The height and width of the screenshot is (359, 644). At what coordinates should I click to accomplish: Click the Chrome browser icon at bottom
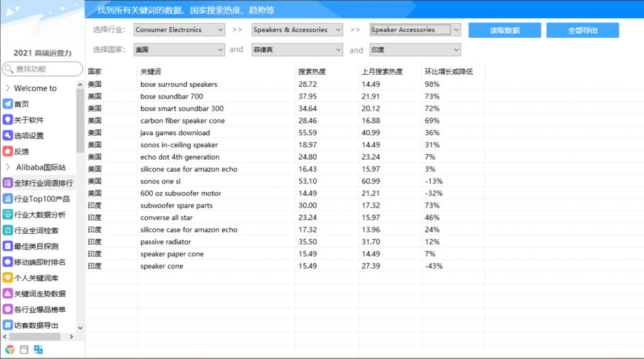click(x=10, y=350)
